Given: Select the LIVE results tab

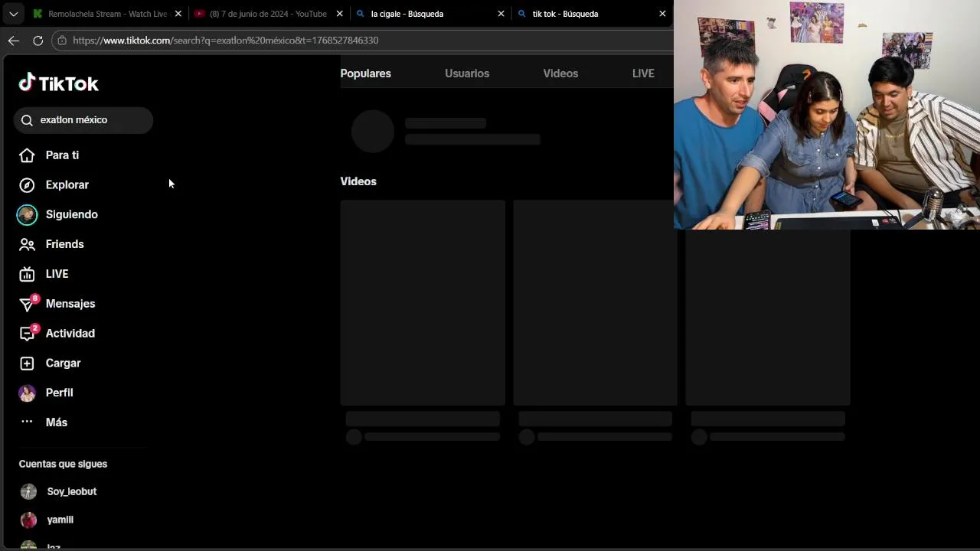Looking at the screenshot, I should tap(643, 73).
